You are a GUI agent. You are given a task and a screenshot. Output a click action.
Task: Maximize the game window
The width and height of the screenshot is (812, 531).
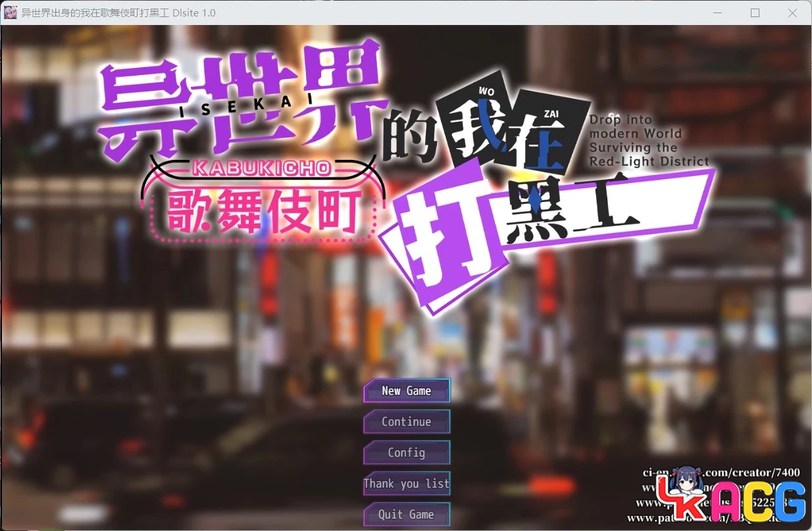[x=755, y=13]
